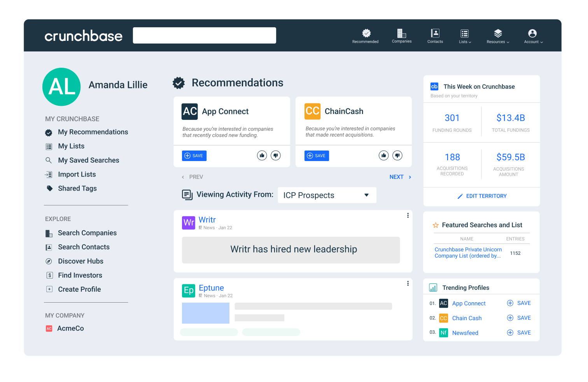Click the Find Investors dollar icon
The height and width of the screenshot is (382, 588).
[49, 275]
